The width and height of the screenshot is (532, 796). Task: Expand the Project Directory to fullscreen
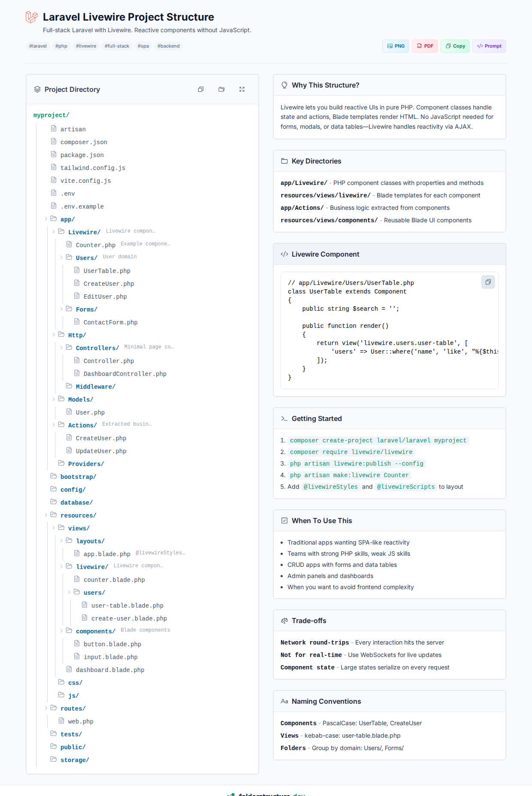coord(242,89)
